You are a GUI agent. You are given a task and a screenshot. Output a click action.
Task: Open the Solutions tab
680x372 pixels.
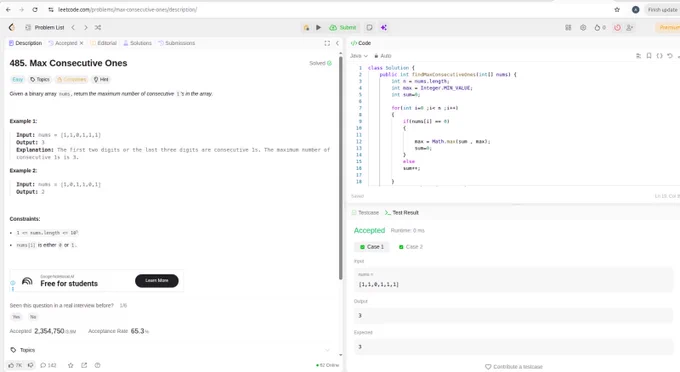coord(137,43)
